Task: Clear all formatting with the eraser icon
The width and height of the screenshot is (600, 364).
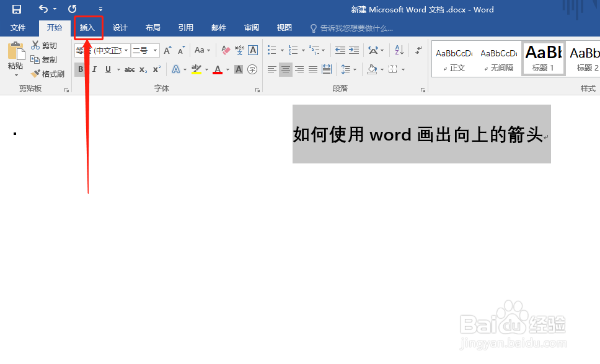Action: (x=226, y=50)
